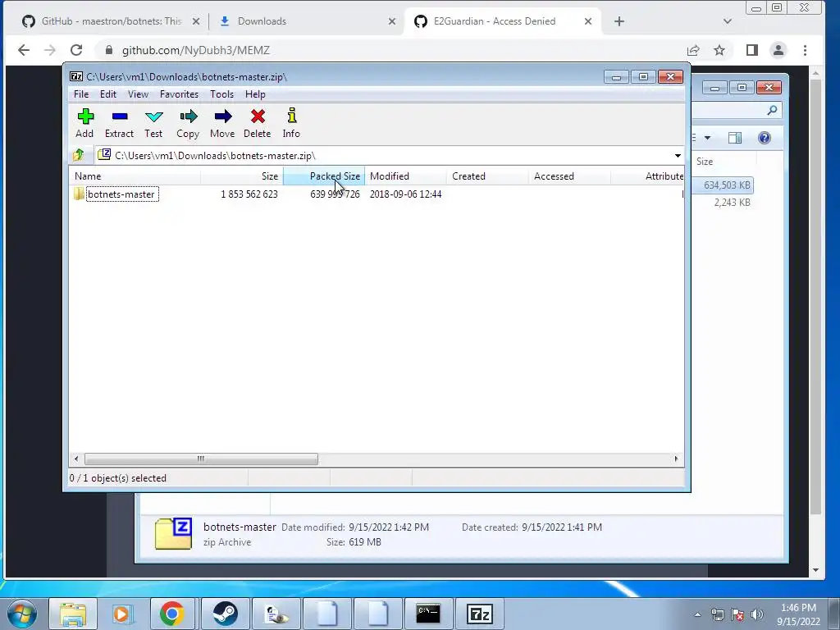The width and height of the screenshot is (840, 630).
Task: Open the Edit menu
Action: (107, 94)
